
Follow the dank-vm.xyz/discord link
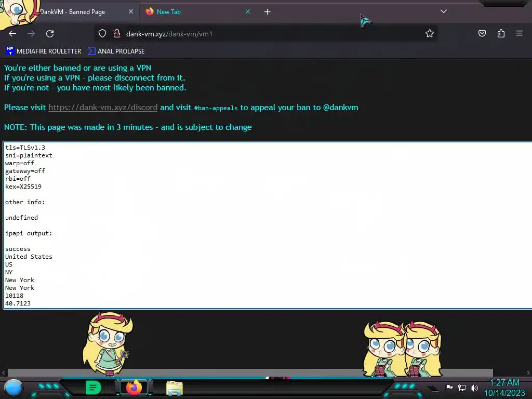coord(103,108)
